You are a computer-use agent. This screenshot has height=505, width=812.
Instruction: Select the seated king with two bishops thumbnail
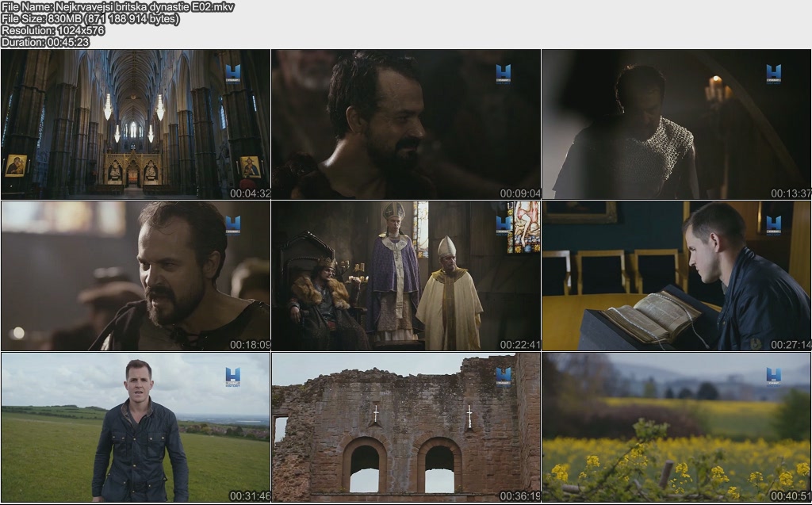[406, 276]
